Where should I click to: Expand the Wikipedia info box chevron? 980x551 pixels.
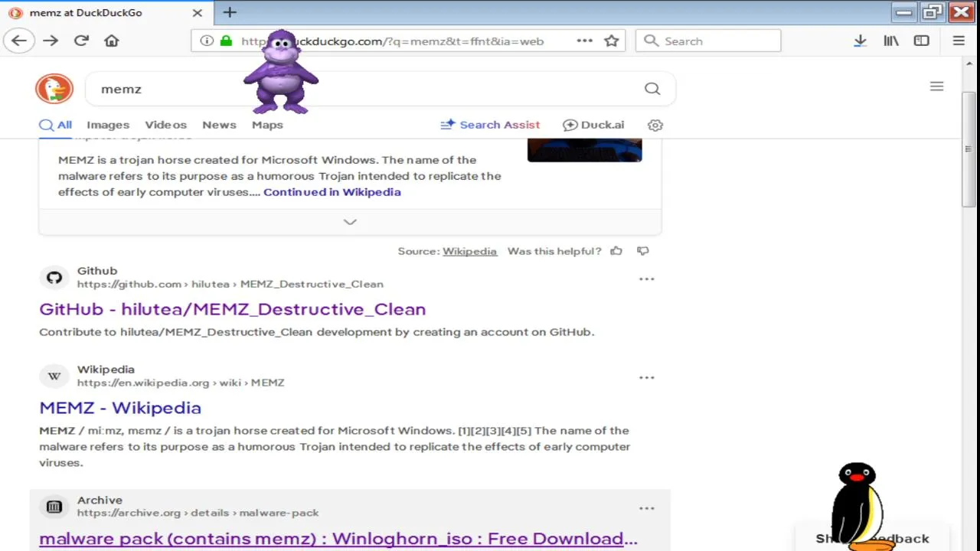click(x=350, y=222)
